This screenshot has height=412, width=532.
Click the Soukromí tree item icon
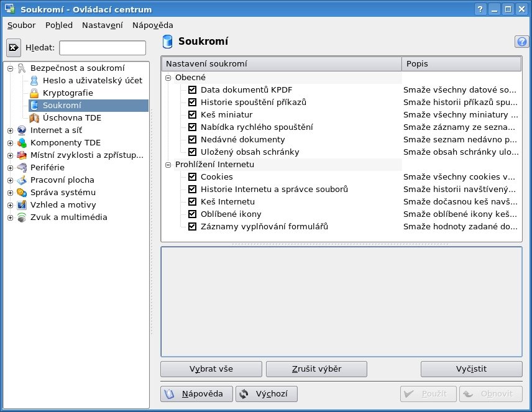(x=34, y=106)
